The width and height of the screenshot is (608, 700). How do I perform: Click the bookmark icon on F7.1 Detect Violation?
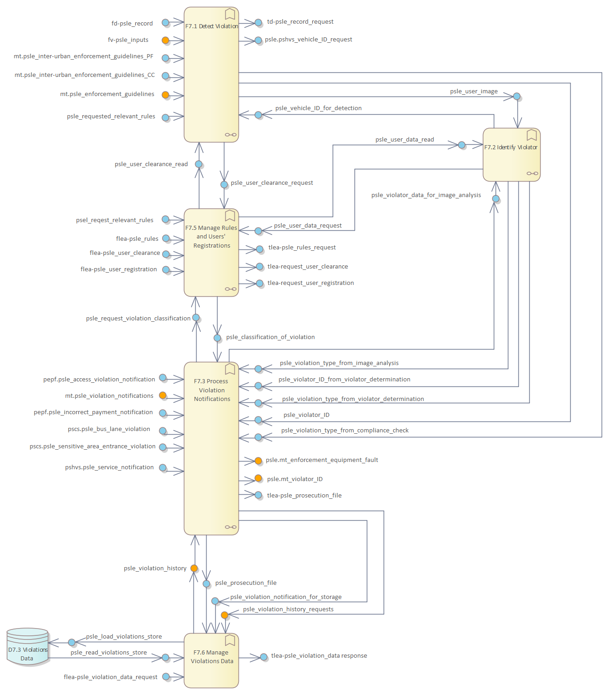[x=230, y=14]
